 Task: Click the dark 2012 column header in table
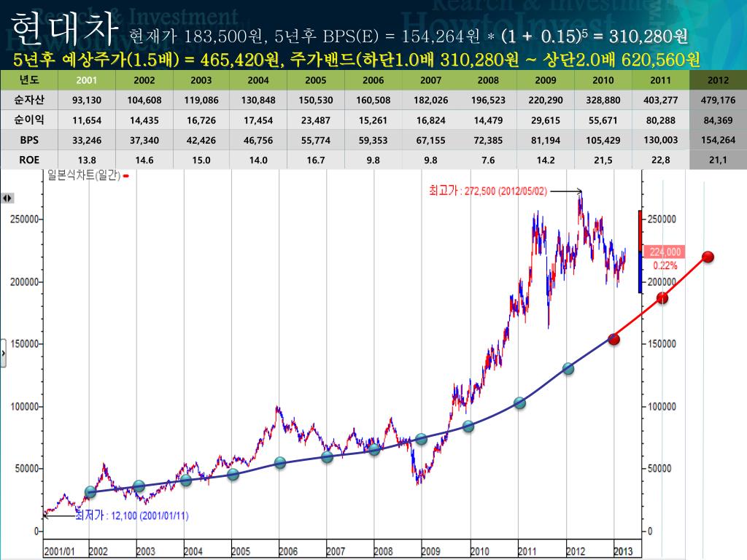pos(718,80)
